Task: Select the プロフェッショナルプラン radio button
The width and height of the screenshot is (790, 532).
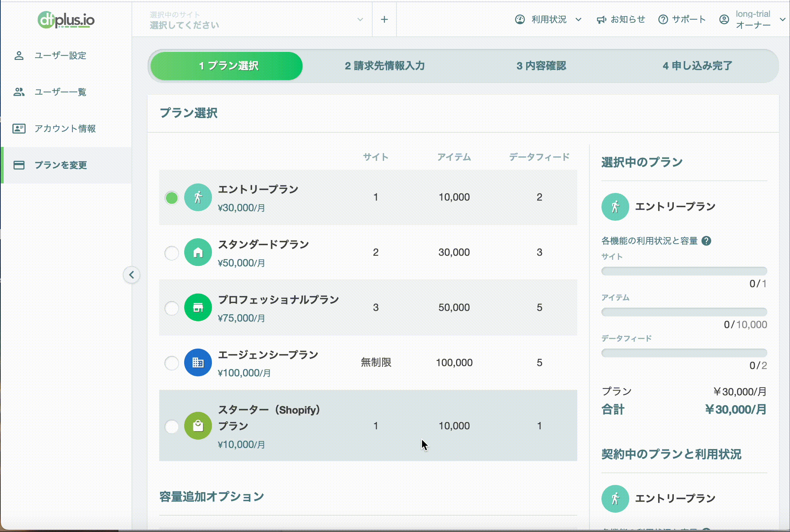Action: [x=171, y=308]
